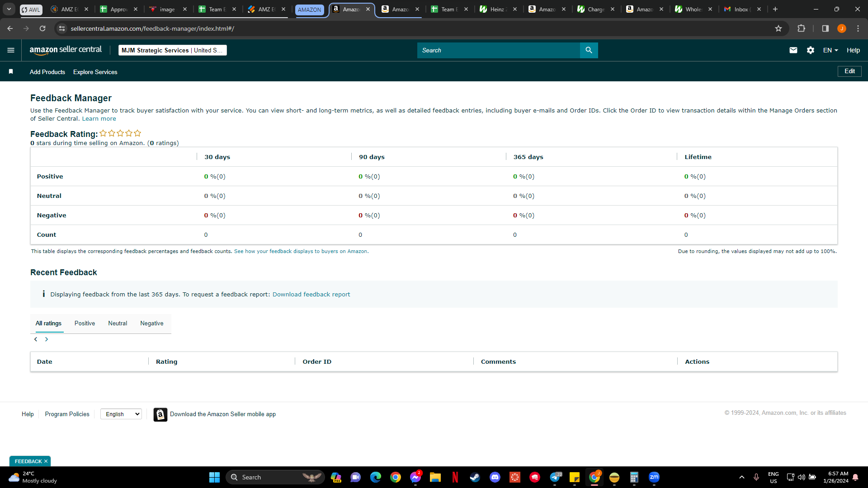Click the search magnifier button
This screenshot has width=868, height=488.
pos(589,50)
